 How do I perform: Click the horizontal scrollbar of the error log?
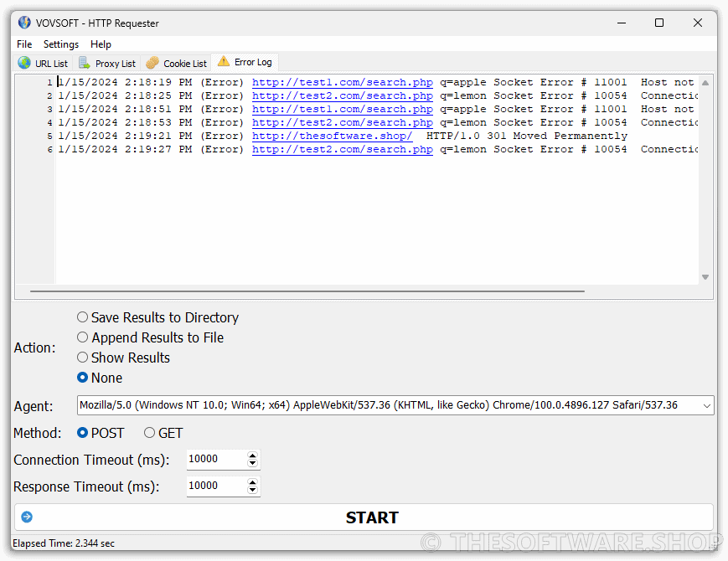click(x=307, y=291)
